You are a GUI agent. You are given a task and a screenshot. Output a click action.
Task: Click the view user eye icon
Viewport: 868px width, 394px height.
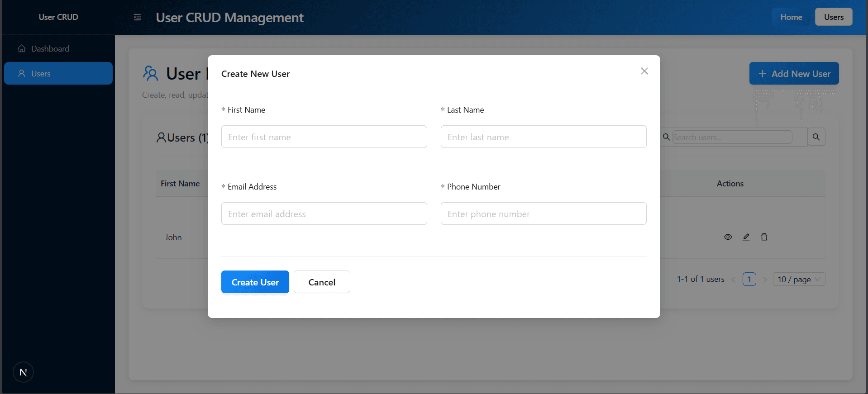(728, 237)
